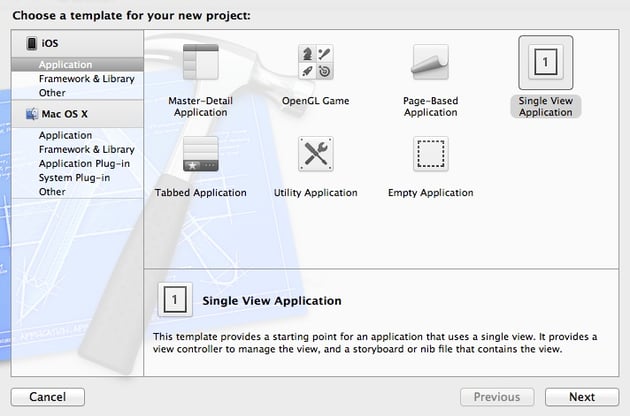The image size is (630, 416).
Task: Pick the Utility Application wrench icon
Action: 316,154
